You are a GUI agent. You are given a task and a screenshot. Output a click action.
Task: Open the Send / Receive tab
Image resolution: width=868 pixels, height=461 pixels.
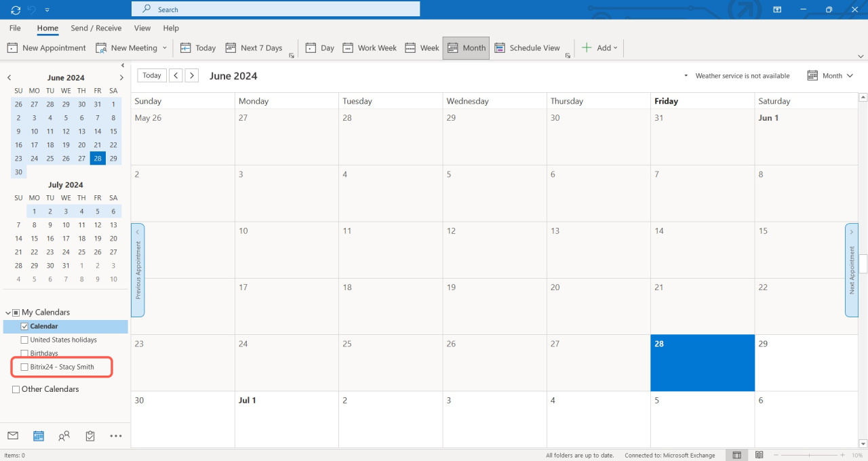coord(96,28)
